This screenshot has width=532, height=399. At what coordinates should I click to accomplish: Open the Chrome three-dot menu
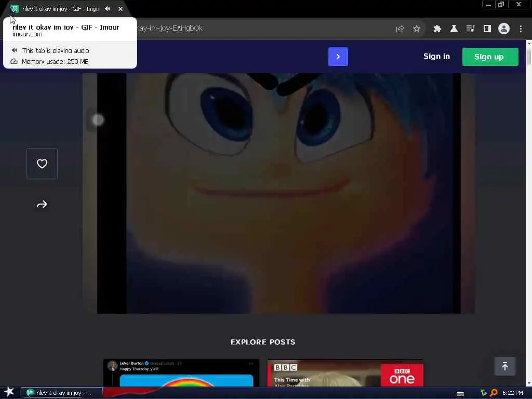521,29
